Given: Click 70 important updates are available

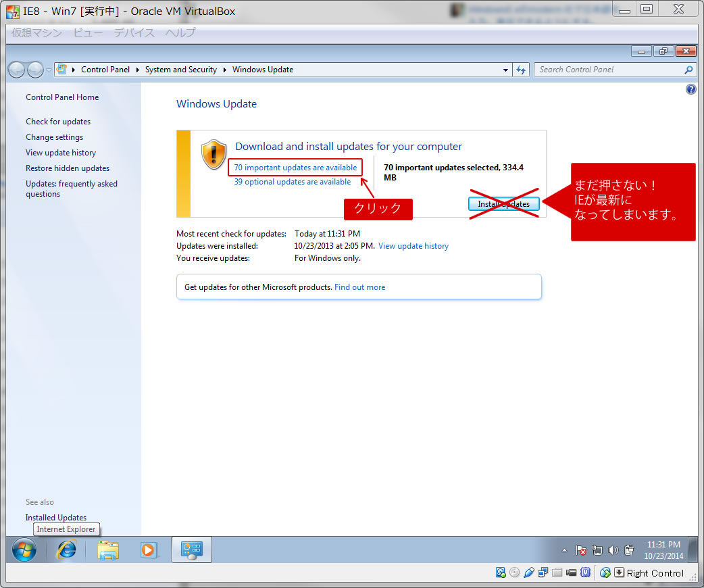Looking at the screenshot, I should (295, 168).
